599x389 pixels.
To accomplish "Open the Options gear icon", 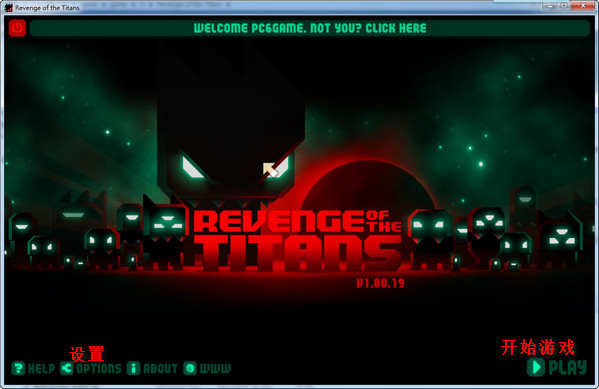I will 67,368.
